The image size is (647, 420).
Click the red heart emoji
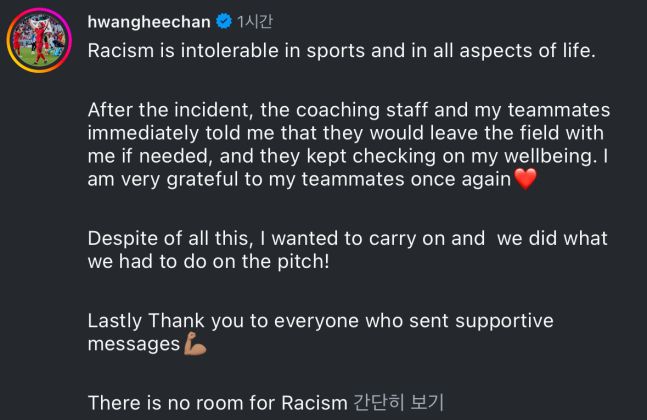(524, 180)
